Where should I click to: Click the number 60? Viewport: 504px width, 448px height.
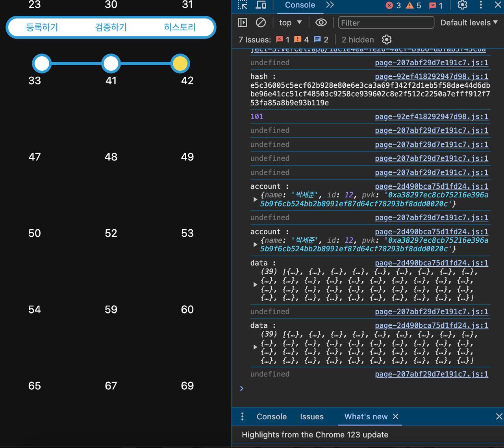click(x=187, y=310)
